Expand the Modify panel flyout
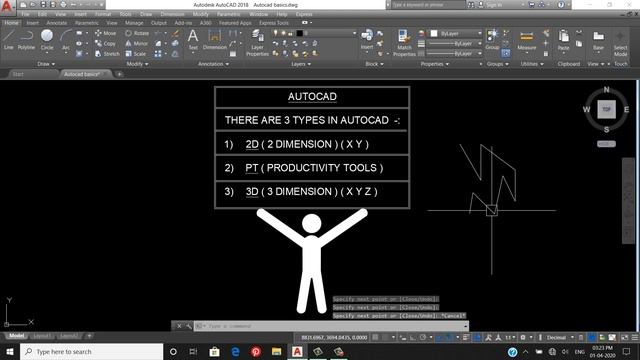 click(x=137, y=64)
